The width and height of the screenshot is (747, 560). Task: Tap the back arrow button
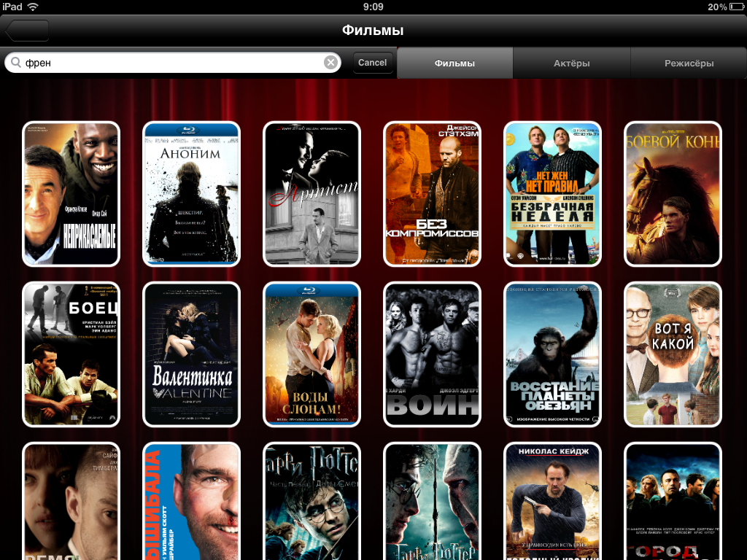[x=27, y=31]
